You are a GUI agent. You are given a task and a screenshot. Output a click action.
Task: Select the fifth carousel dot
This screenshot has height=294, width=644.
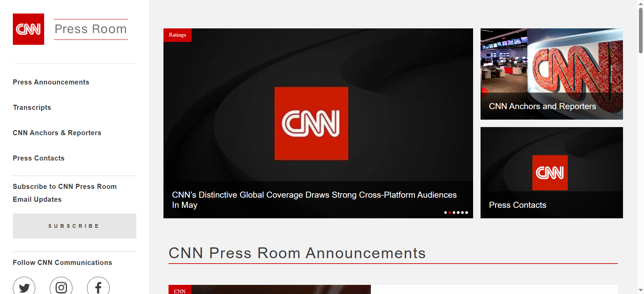pyautogui.click(x=462, y=213)
